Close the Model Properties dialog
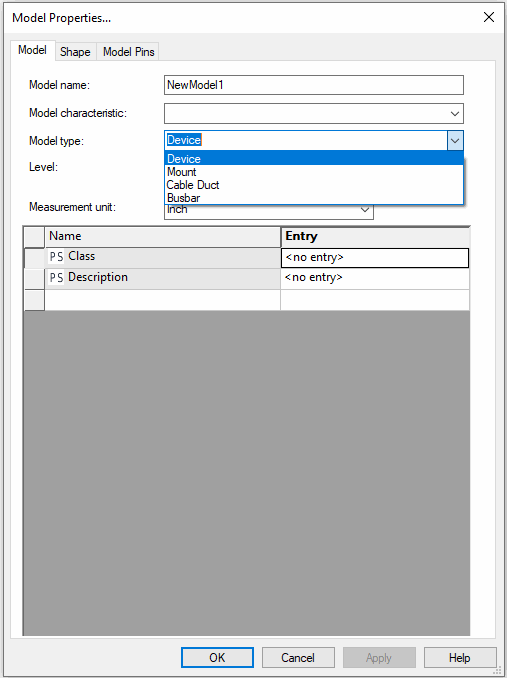Image resolution: width=507 pixels, height=678 pixels. 489,17
